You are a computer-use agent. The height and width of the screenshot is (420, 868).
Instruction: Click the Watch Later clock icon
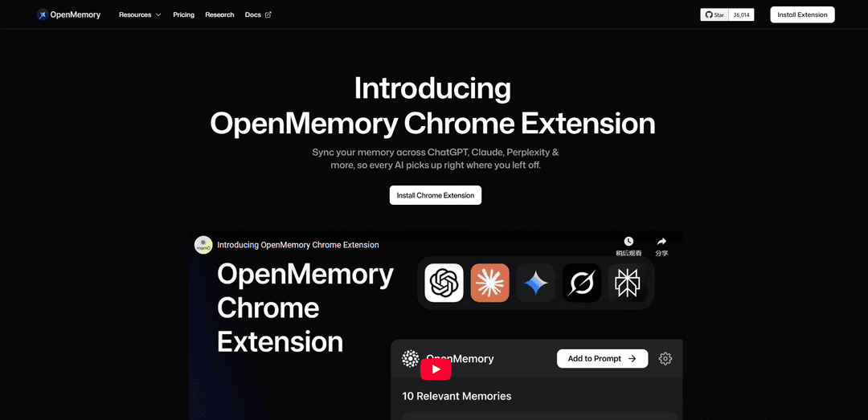coord(628,241)
